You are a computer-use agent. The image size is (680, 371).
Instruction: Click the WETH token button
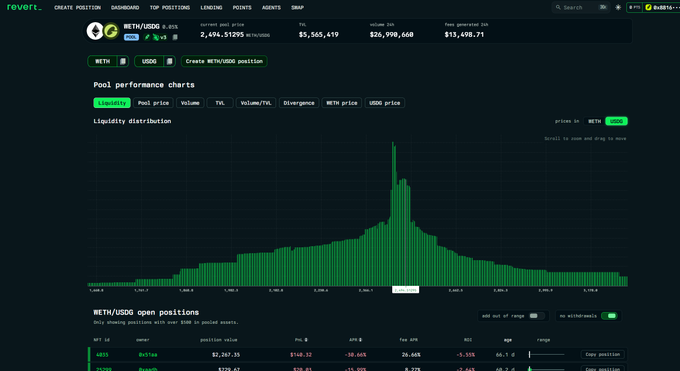click(102, 61)
